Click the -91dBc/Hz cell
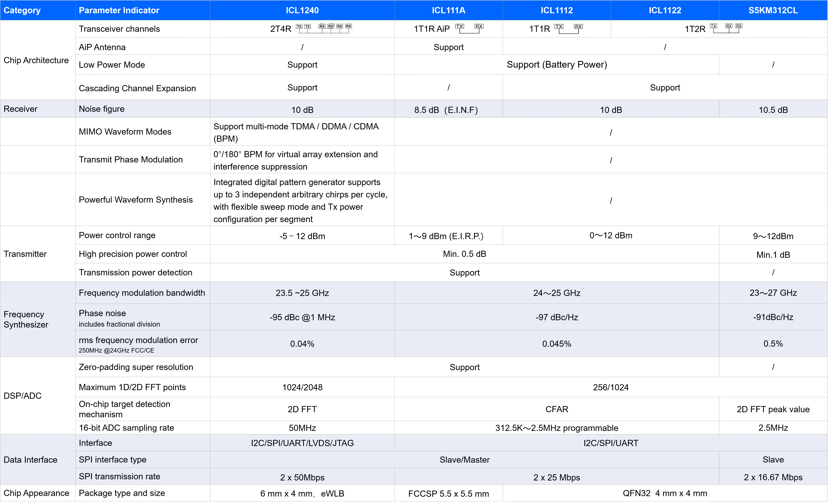 (773, 317)
